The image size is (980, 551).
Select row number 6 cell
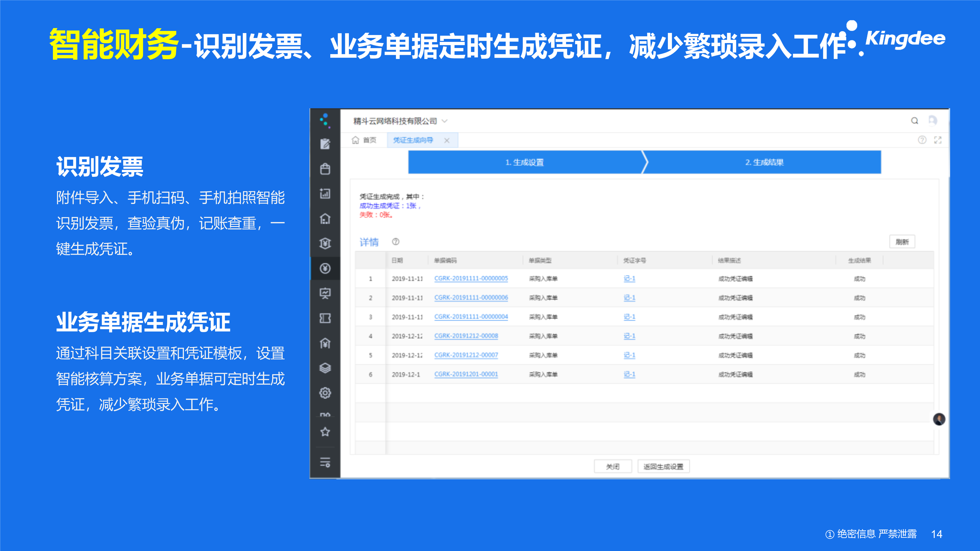coord(370,375)
